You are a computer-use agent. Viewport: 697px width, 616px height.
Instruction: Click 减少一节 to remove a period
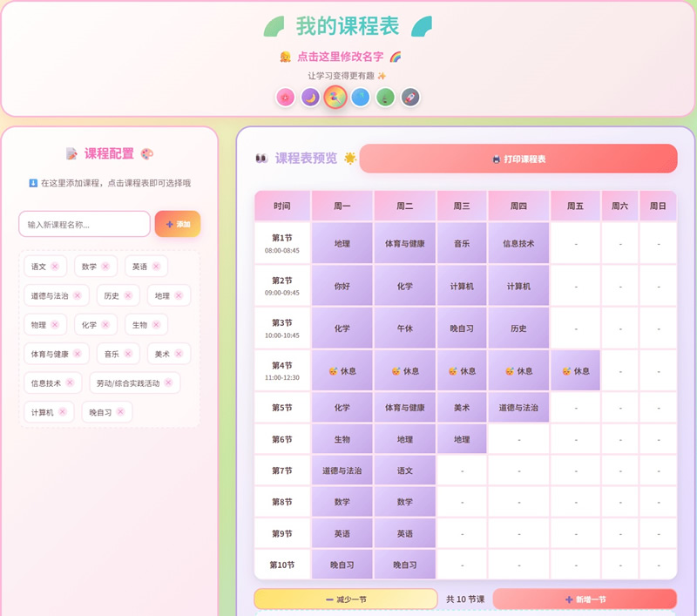click(x=346, y=599)
